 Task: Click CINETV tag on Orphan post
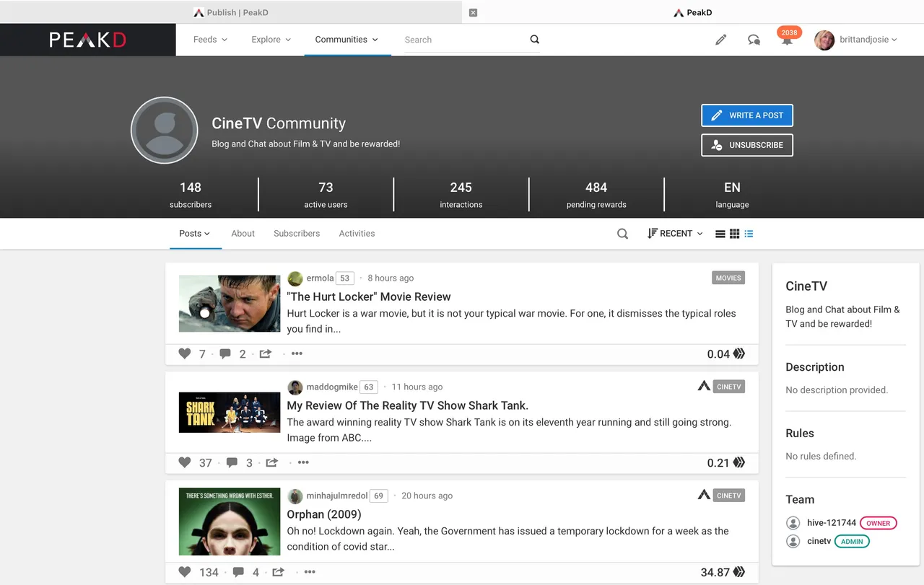click(728, 496)
